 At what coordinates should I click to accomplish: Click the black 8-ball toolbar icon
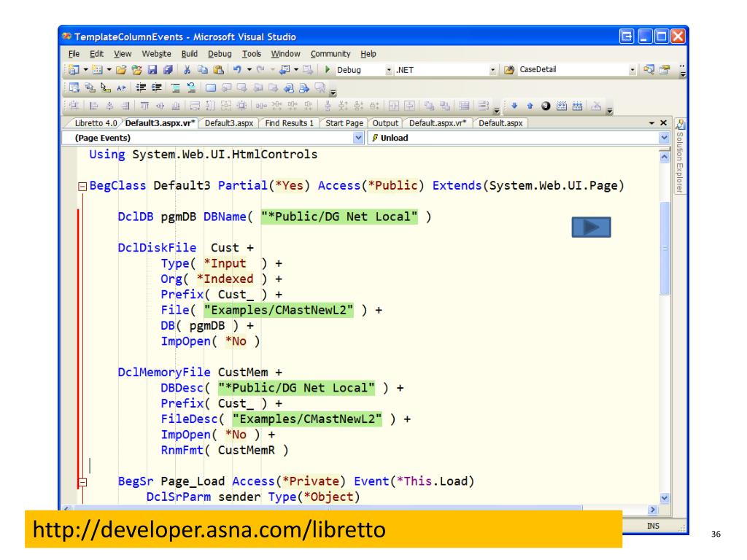546,106
